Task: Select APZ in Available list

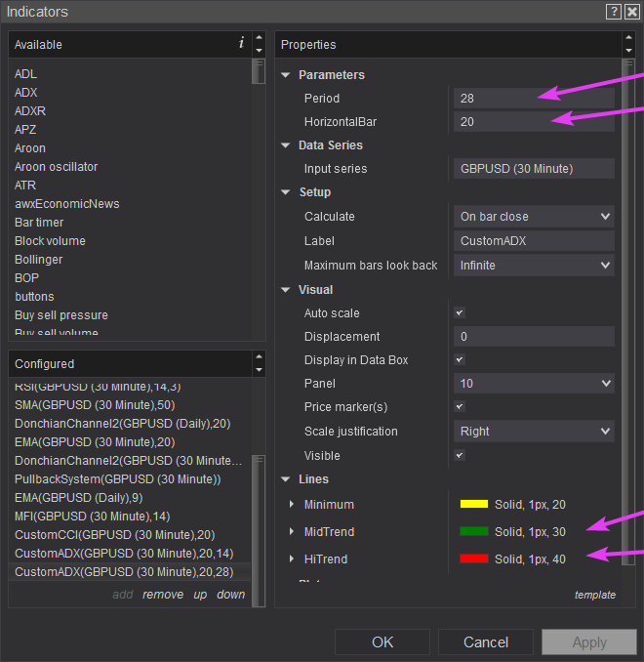Action: point(25,130)
